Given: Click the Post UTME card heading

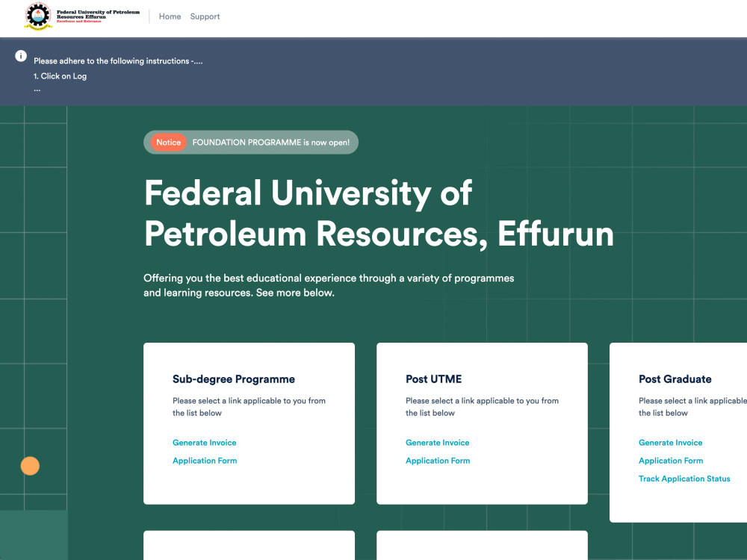Looking at the screenshot, I should [x=433, y=379].
